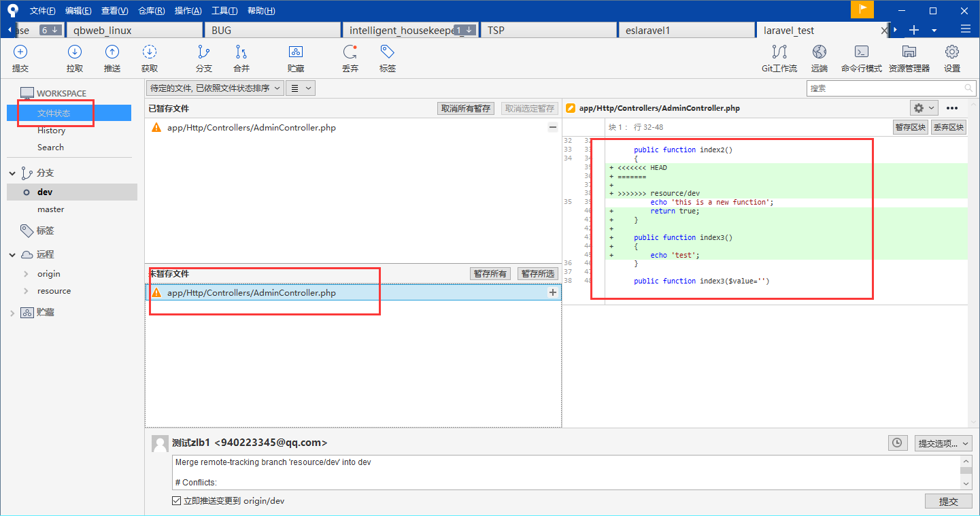Viewport: 980px width, 516px height.
Task: Click the 丢弃区块 button
Action: click(x=948, y=127)
